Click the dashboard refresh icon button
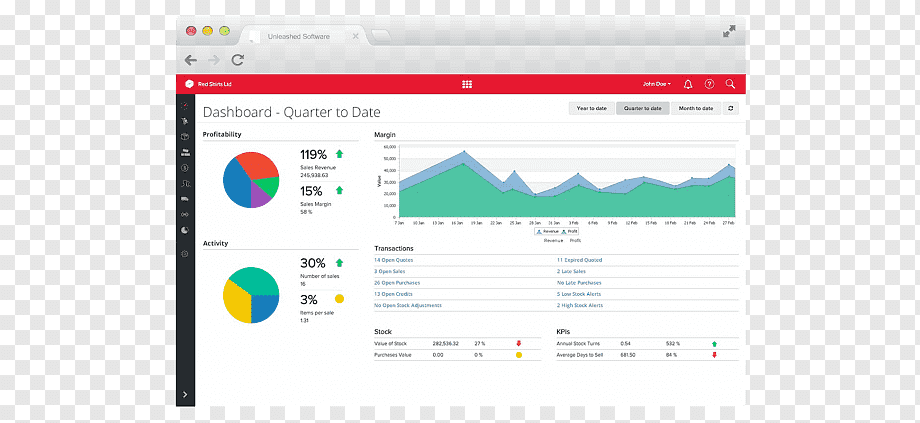This screenshot has width=920, height=423. [731, 109]
